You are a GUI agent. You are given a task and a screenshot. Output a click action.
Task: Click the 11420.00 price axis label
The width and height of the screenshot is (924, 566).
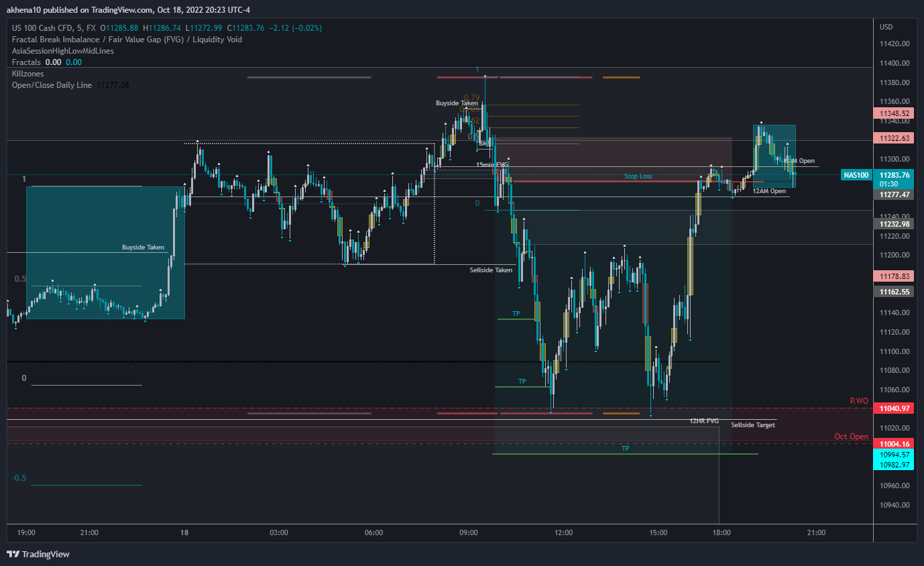pyautogui.click(x=896, y=44)
